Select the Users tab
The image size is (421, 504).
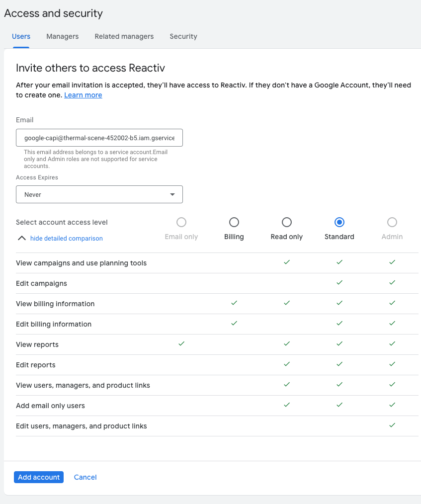coord(21,36)
